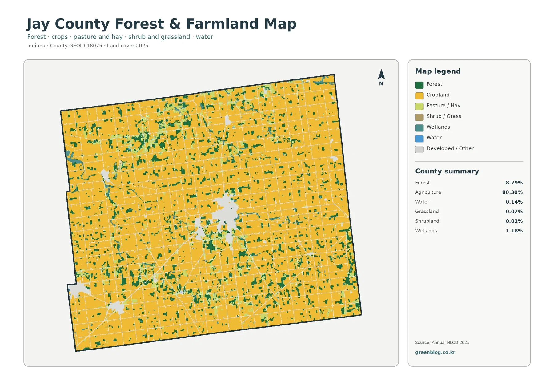Open the greenblog.co.kr link

(x=435, y=352)
